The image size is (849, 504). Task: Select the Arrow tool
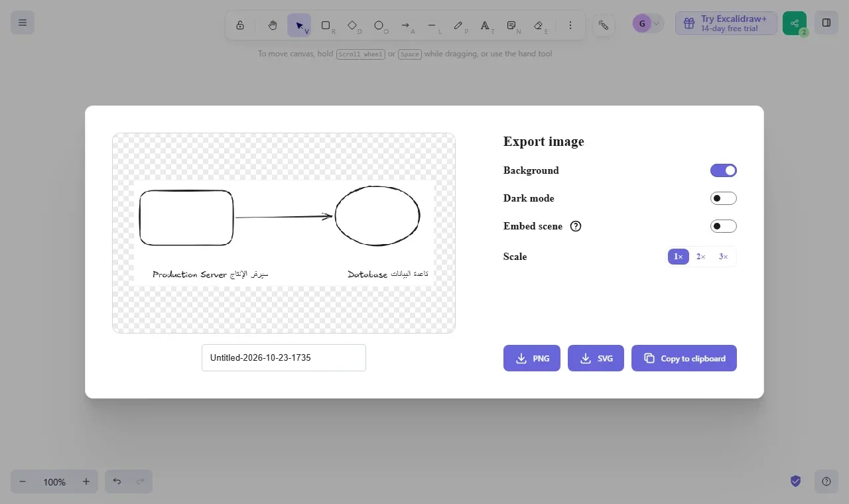coord(405,25)
